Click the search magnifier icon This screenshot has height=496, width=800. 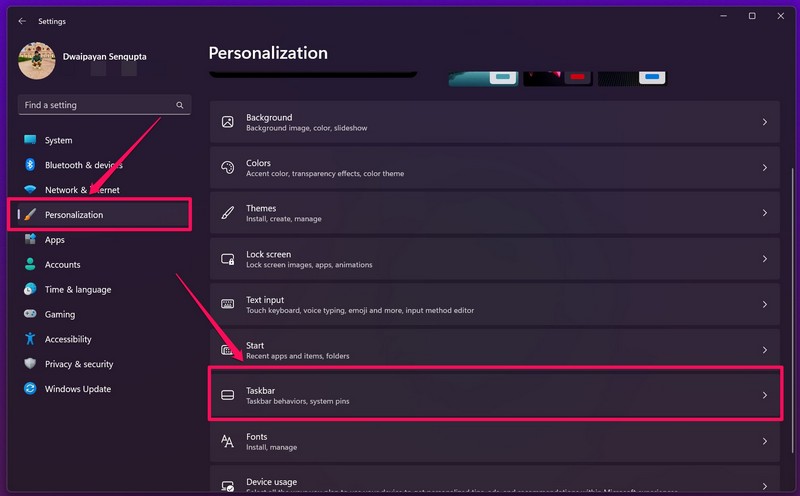point(180,105)
